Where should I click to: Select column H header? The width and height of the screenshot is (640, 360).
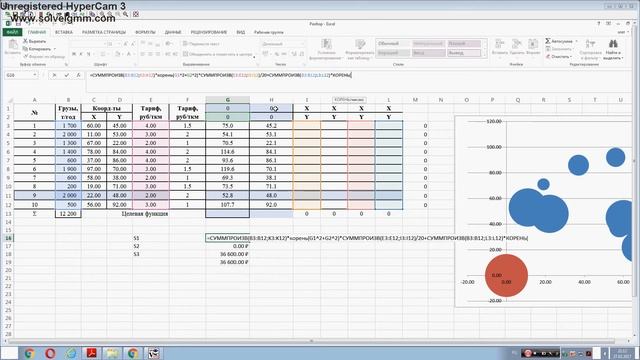click(271, 100)
